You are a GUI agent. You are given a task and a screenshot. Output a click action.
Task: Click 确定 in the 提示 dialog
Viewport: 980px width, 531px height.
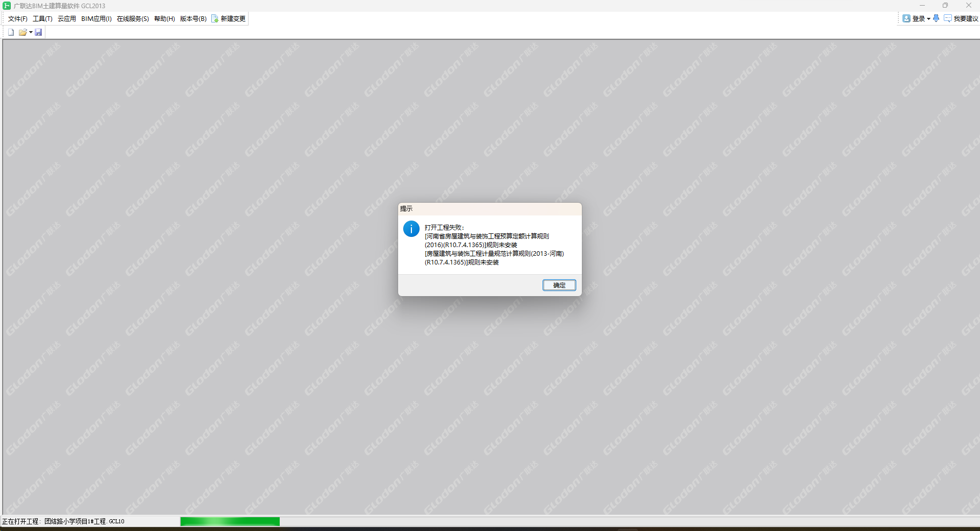(559, 285)
